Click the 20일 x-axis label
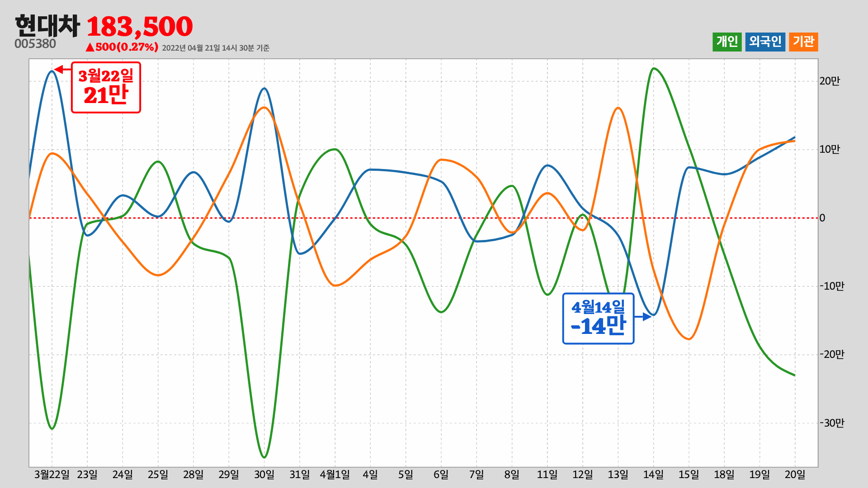The image size is (868, 488). [x=795, y=474]
